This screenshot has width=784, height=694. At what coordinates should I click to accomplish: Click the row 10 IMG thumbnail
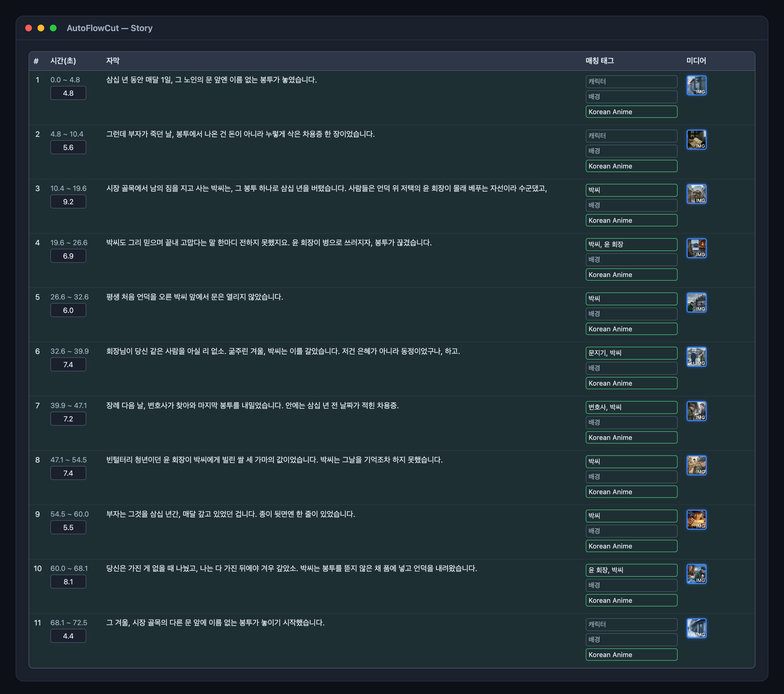696,574
